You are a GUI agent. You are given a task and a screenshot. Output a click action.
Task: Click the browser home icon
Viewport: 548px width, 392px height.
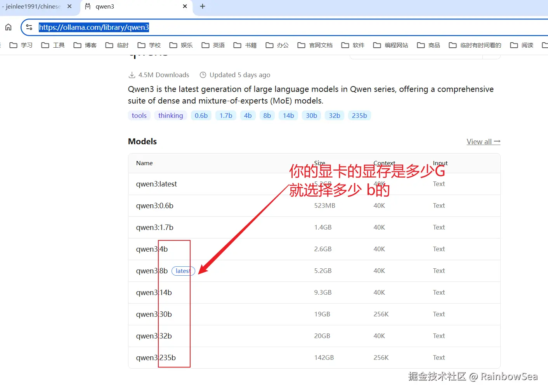[x=8, y=27]
